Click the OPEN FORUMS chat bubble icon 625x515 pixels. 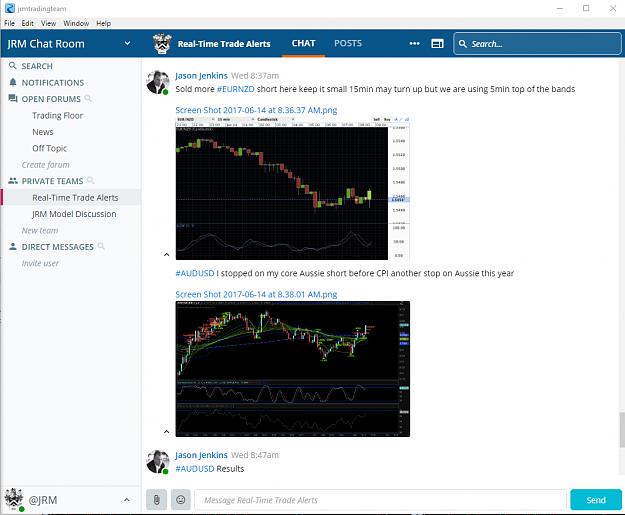pos(13,98)
